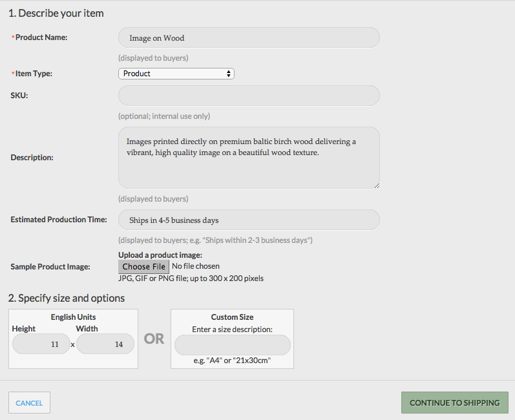515x420 pixels.
Task: Click the Item Type label
Action: tap(34, 74)
